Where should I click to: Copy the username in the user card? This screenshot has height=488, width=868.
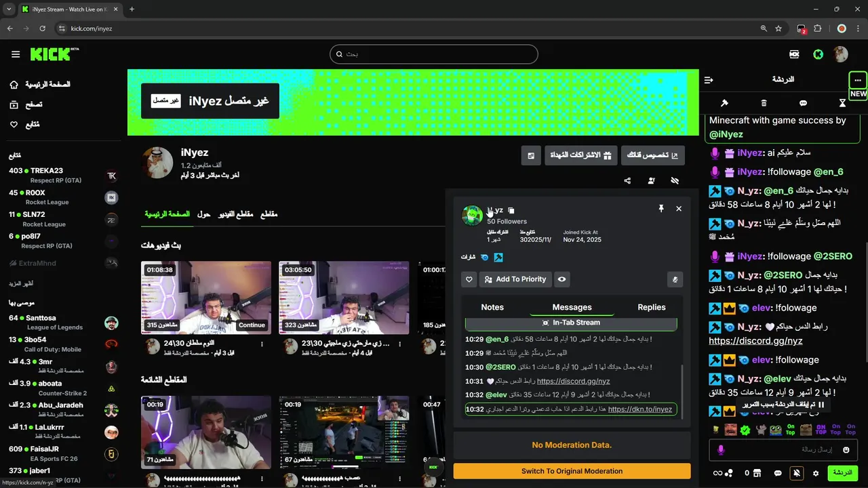[511, 211]
